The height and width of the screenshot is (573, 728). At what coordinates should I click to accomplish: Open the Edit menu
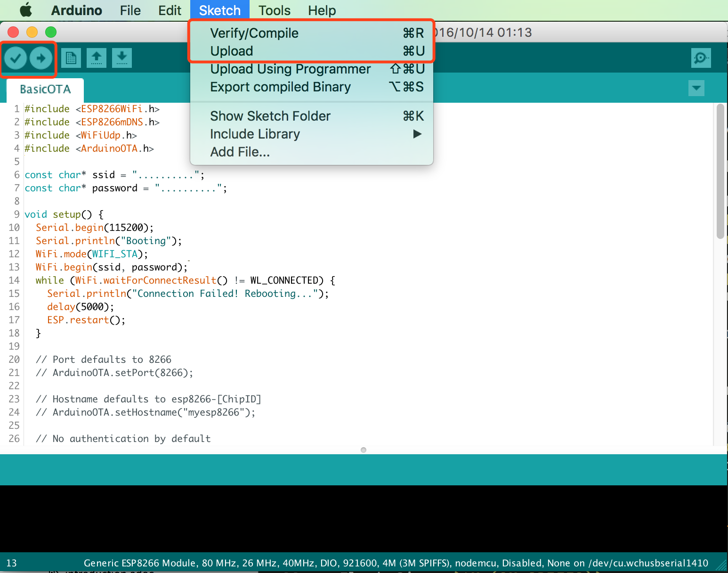point(170,10)
